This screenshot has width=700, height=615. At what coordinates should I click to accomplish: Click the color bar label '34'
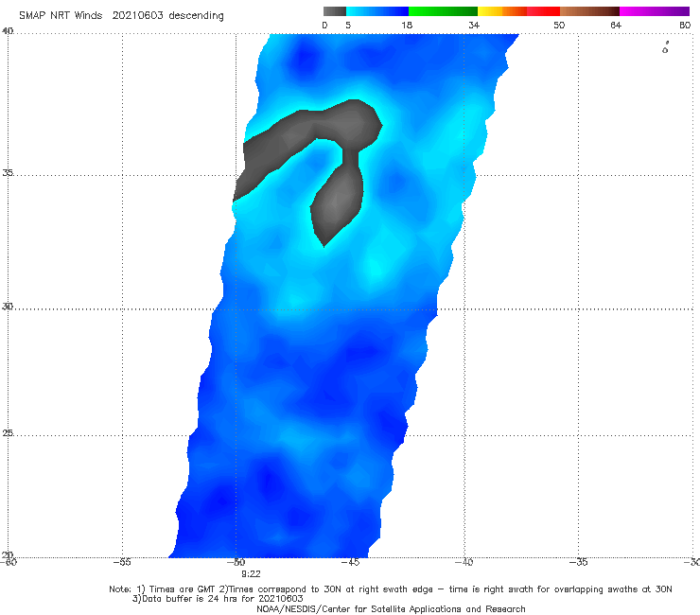(474, 25)
